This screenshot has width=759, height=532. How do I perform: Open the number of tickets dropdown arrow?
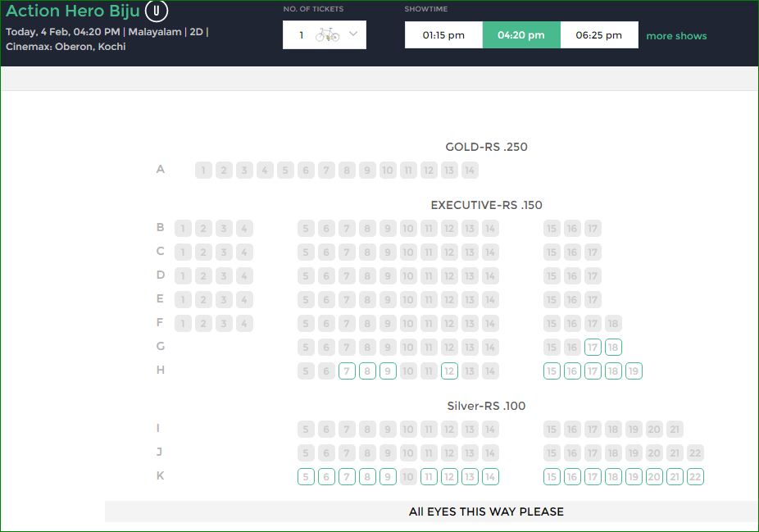[x=353, y=34]
